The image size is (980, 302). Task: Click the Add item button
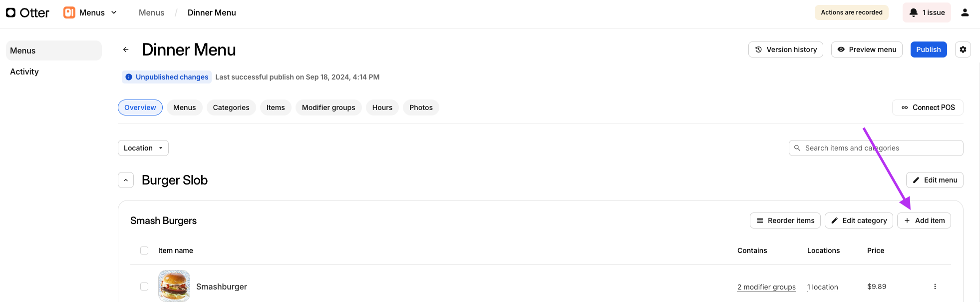pyautogui.click(x=924, y=220)
